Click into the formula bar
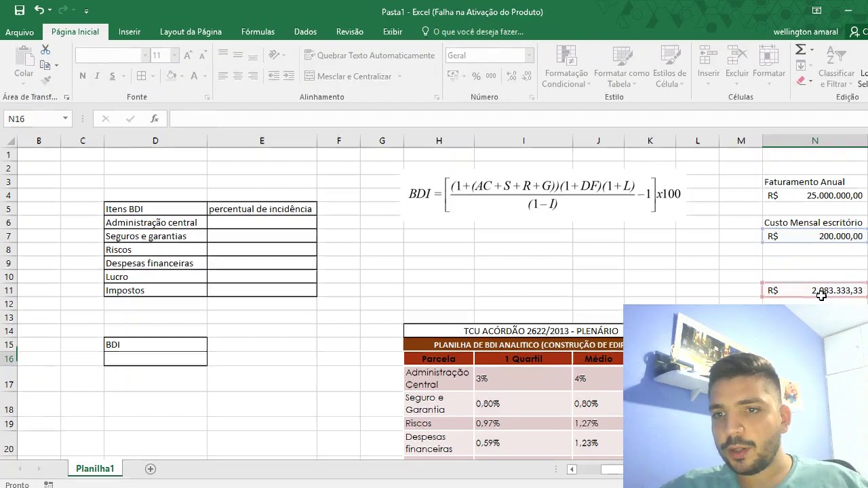 point(518,119)
